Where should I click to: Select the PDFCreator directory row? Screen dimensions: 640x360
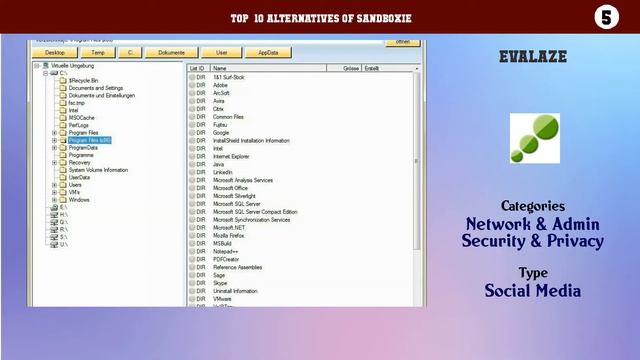[300, 259]
